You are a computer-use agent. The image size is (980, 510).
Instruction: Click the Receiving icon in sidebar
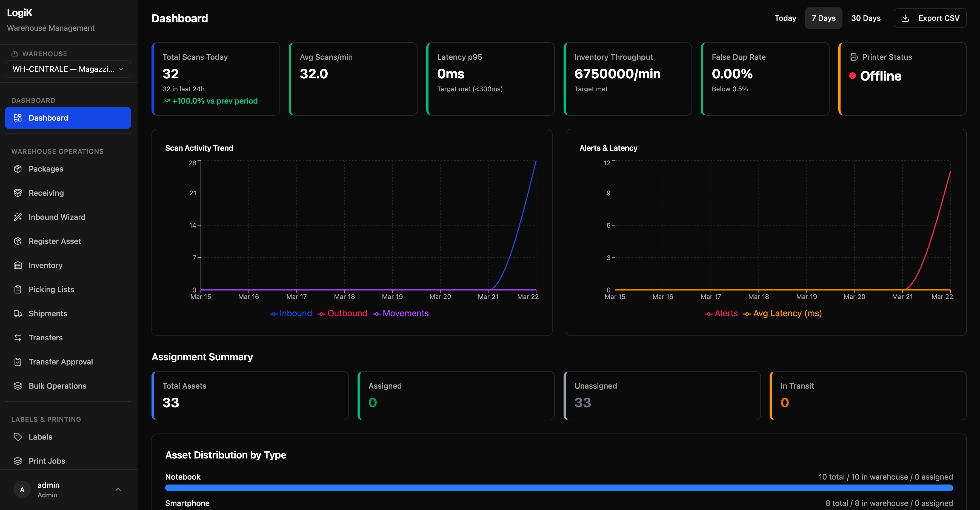pyautogui.click(x=18, y=193)
